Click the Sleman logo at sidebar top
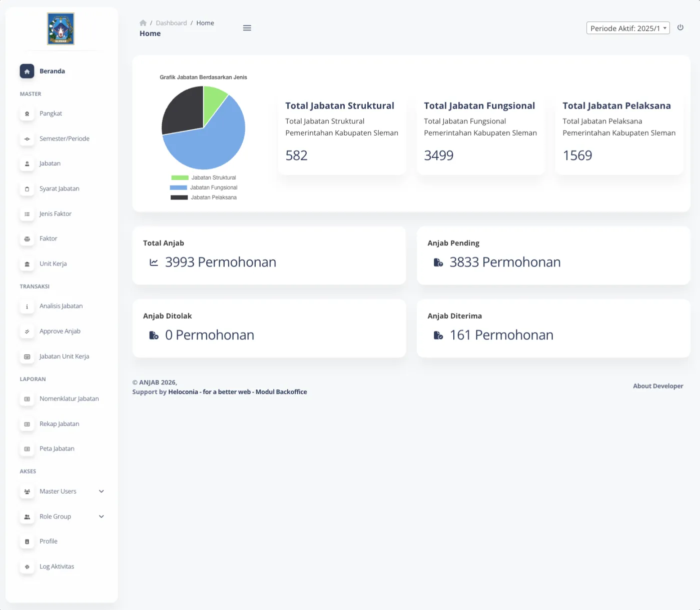This screenshot has width=700, height=610. click(x=61, y=29)
